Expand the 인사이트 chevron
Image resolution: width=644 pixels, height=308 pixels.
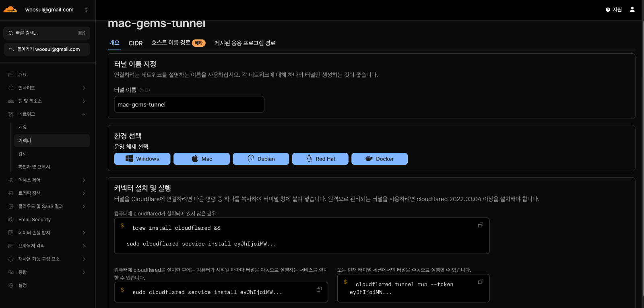click(x=84, y=88)
